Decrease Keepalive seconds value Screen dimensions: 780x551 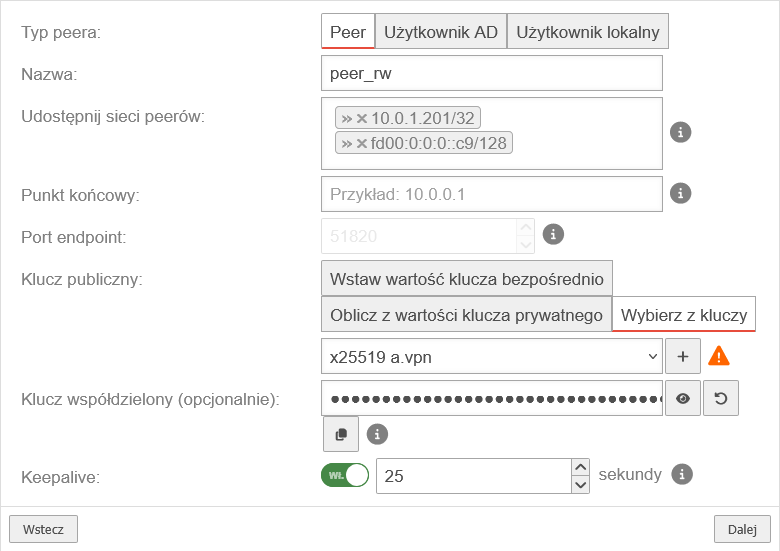pos(581,484)
